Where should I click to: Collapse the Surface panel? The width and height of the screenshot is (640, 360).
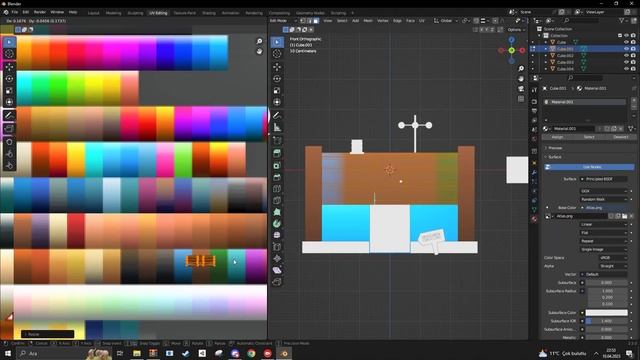[x=554, y=157]
